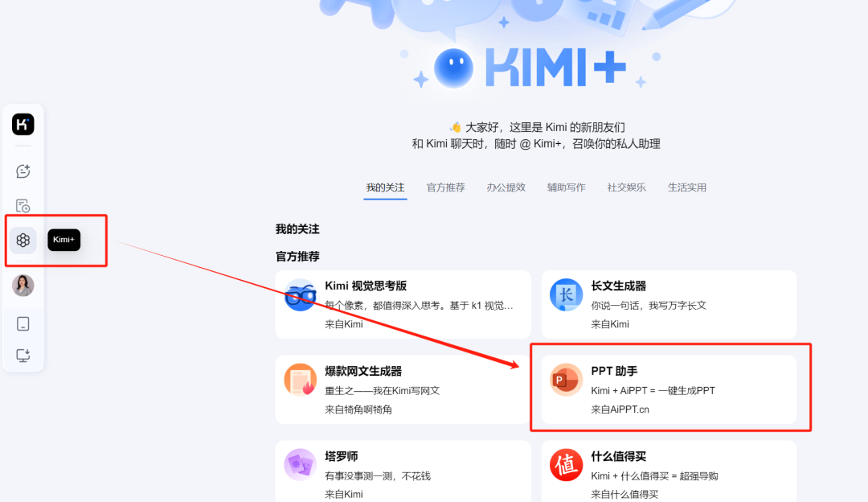868x502 pixels.
Task: Switch to the 官方推荐 tab
Action: coord(445,187)
